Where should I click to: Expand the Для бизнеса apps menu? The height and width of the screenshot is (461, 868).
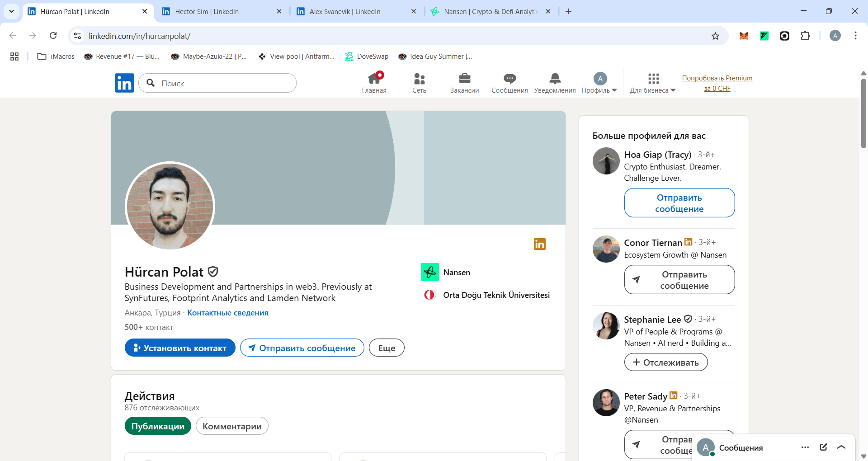[x=653, y=83]
